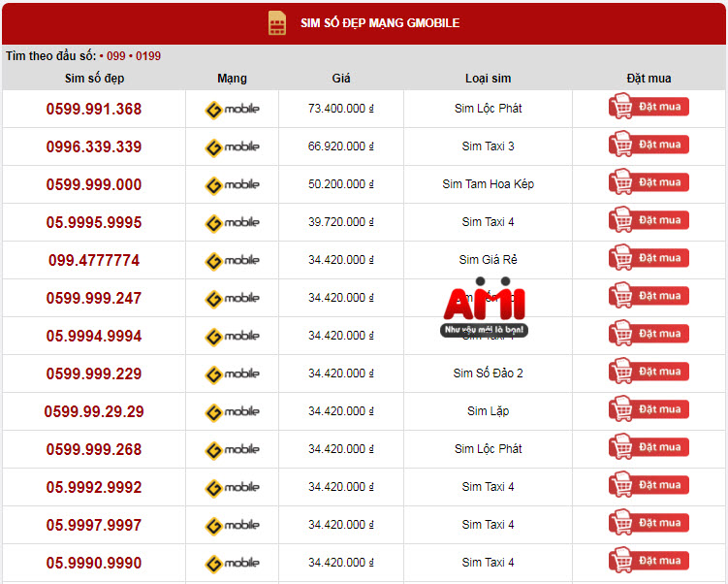
Task: Click Gmobile logo in 05.9995.9995 row
Action: [x=232, y=223]
